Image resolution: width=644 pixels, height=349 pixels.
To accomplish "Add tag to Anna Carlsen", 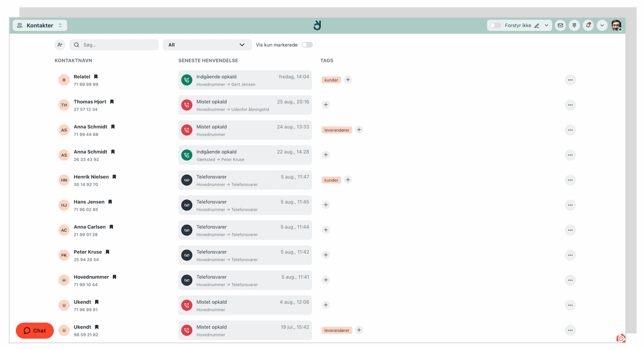I will [x=326, y=230].
